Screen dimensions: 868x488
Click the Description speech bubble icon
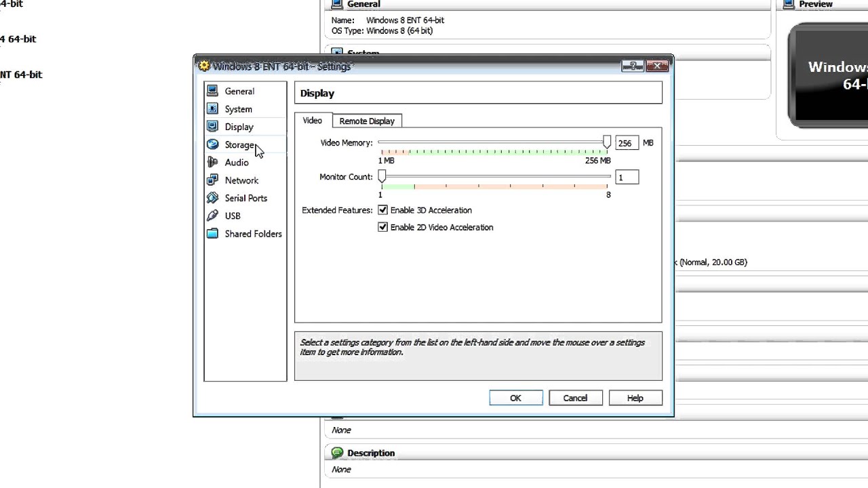(336, 453)
